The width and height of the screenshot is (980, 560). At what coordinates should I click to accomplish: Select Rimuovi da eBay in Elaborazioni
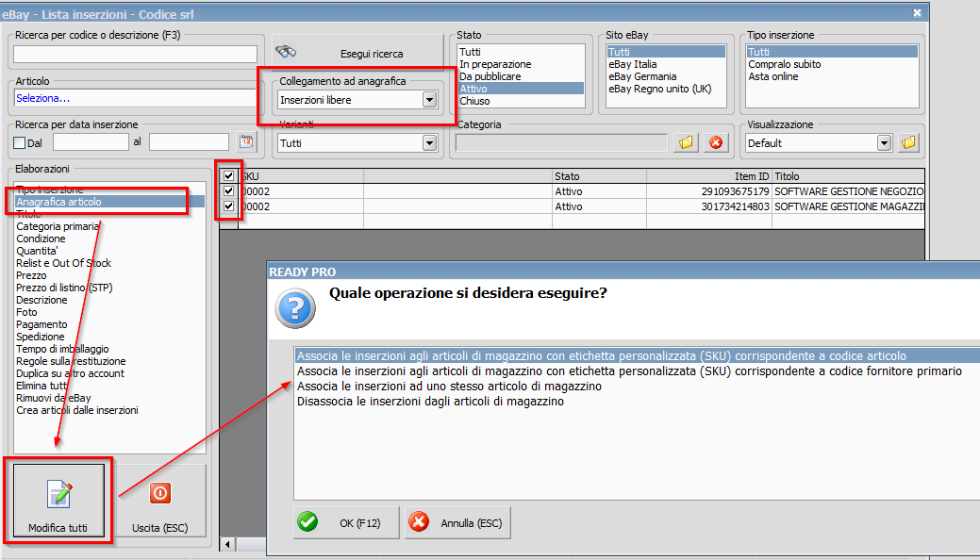[109, 398]
